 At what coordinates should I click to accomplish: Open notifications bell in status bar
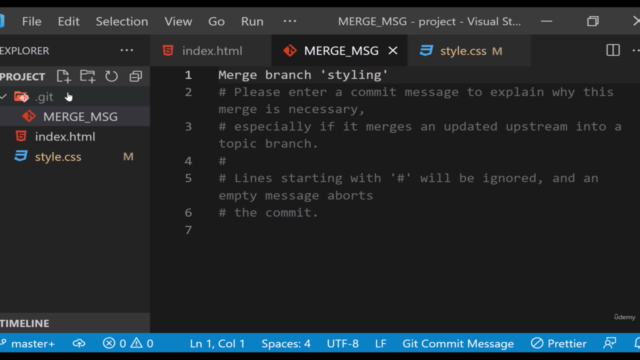pyautogui.click(x=637, y=344)
